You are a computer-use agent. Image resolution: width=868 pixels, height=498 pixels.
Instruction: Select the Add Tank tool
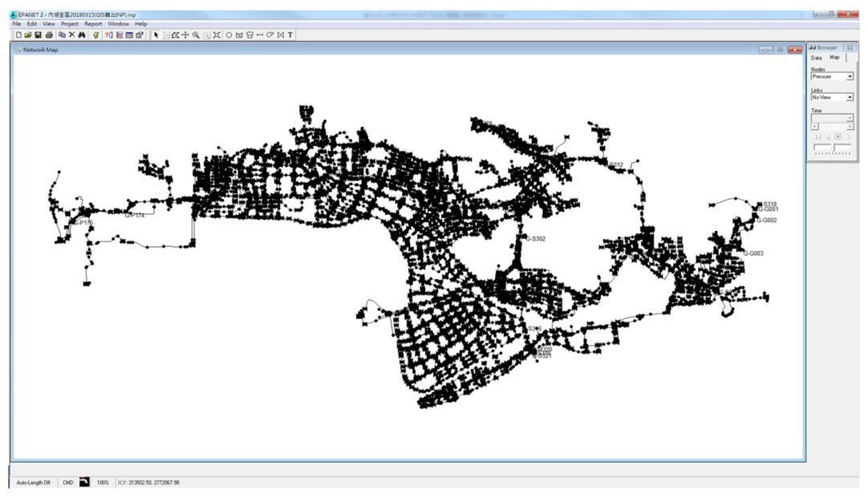pyautogui.click(x=249, y=34)
